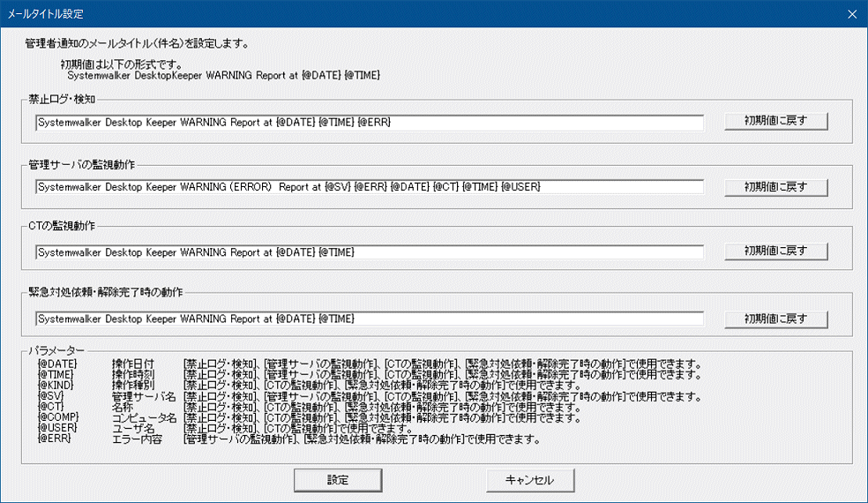This screenshot has height=503, width=868.
Task: Click the 管理サーバ名 description text
Action: (x=144, y=396)
